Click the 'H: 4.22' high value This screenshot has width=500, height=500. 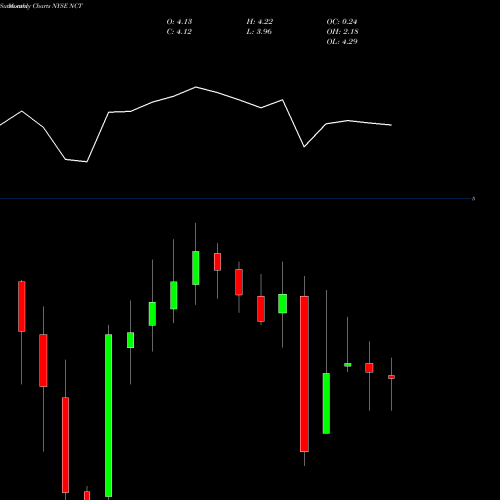pyautogui.click(x=260, y=22)
